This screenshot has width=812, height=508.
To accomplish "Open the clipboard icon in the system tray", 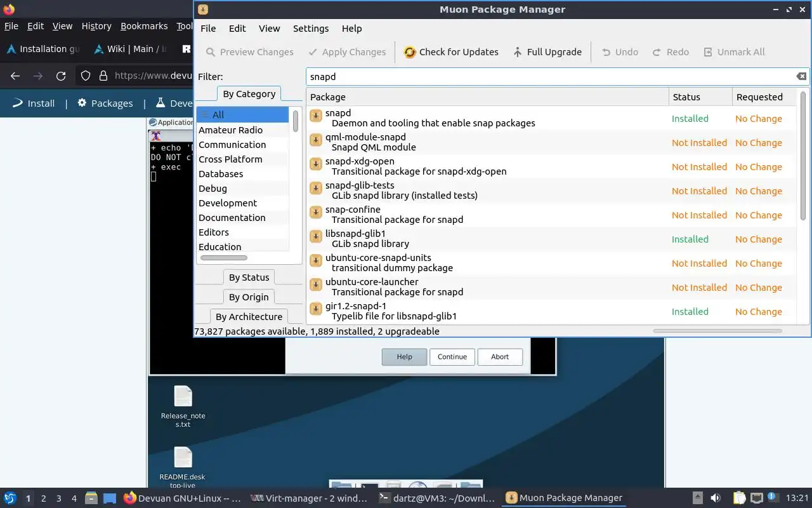I will [739, 498].
